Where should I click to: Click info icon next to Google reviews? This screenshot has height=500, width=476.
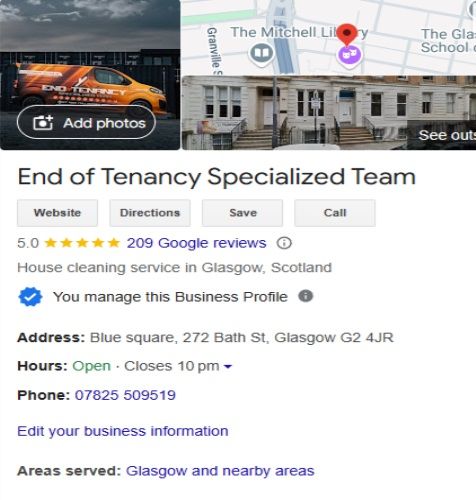point(284,243)
